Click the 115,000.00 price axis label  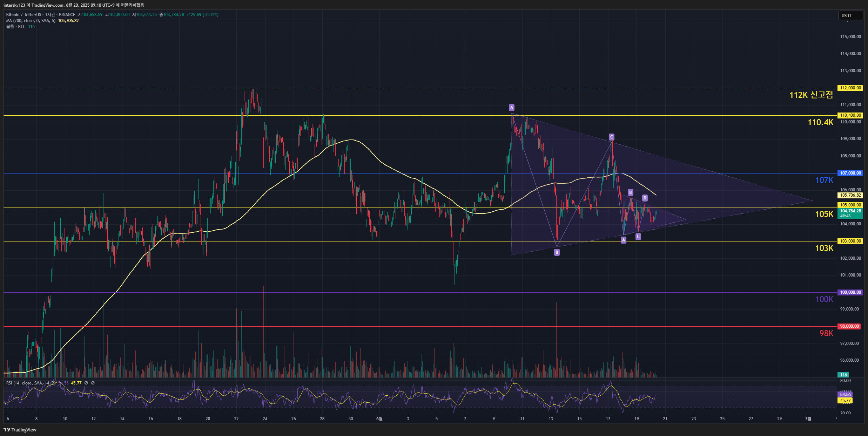850,37
